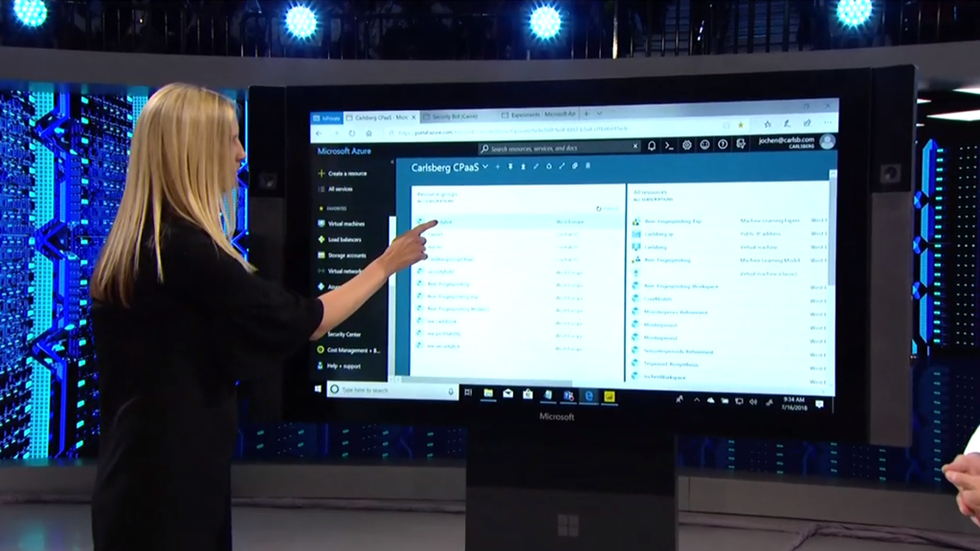This screenshot has width=980, height=551.
Task: Click the add web notes pen icon
Action: click(x=787, y=123)
